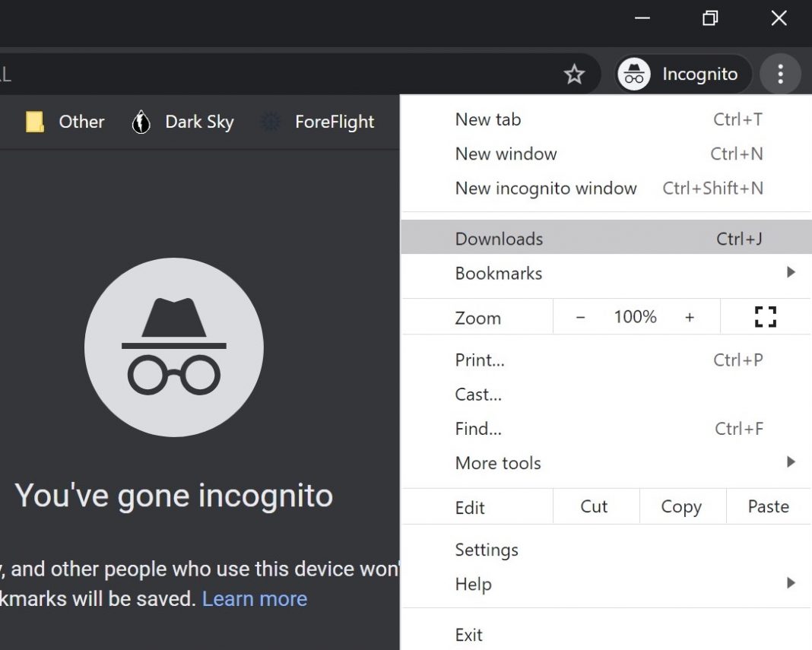Open the Dark Sky bookmark
The width and height of the screenshot is (812, 650).
point(182,122)
